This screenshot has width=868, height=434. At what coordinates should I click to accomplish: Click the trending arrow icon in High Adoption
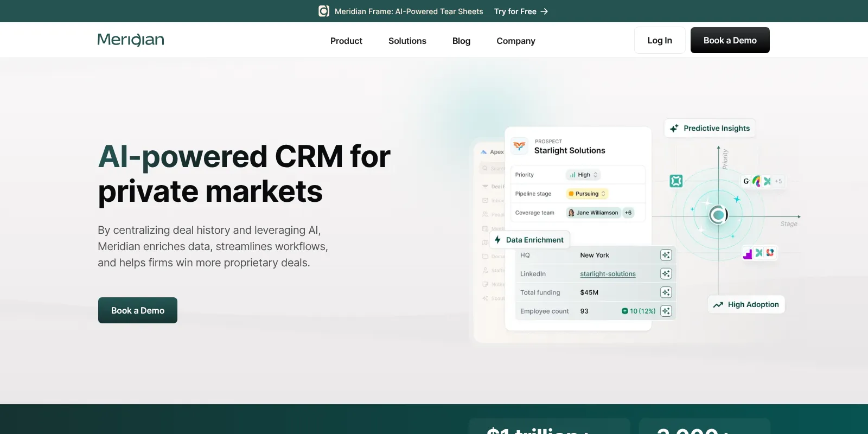[x=718, y=305]
